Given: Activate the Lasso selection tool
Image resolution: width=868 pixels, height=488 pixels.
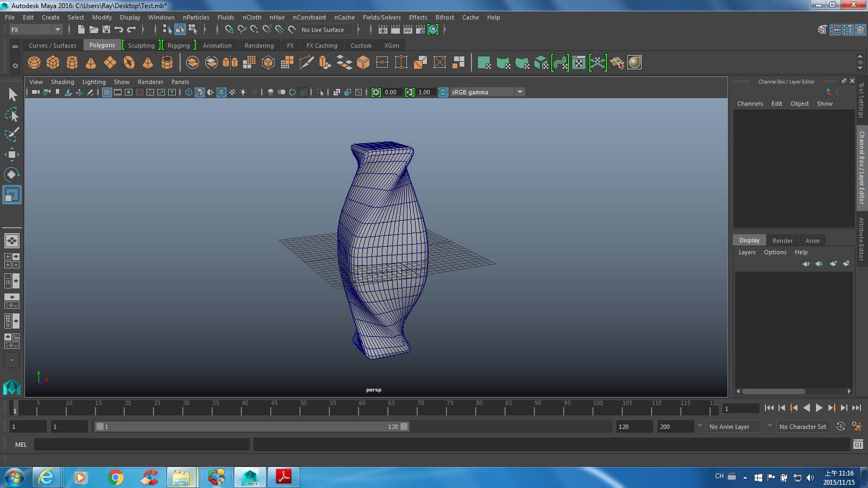Looking at the screenshot, I should tap(12, 114).
